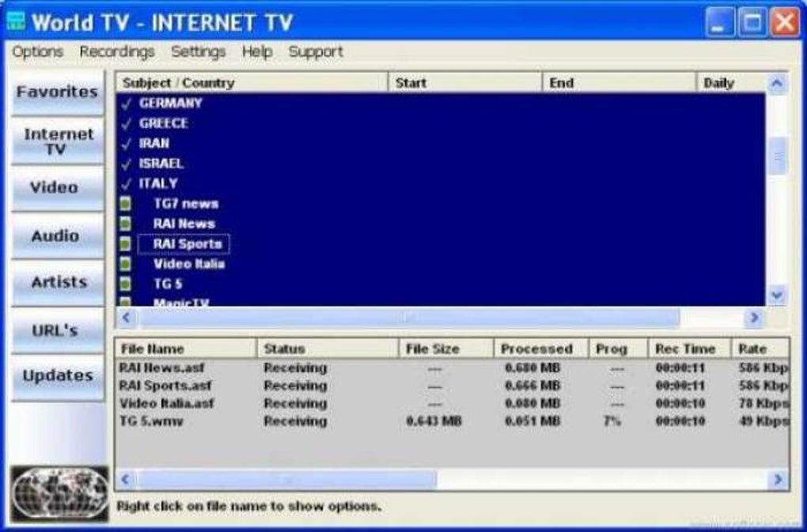Screen dimensions: 807x532
Task: Click the green icon beside TG7 news
Action: click(125, 203)
